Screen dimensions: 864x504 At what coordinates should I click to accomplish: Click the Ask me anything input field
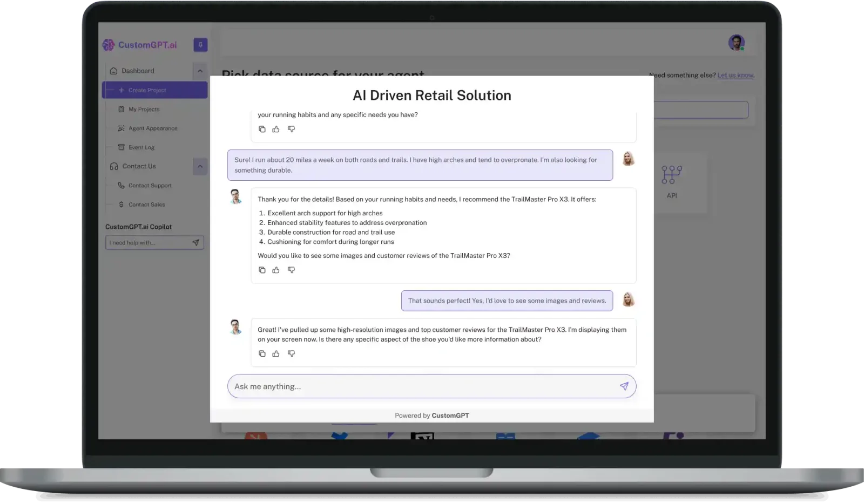tap(431, 386)
